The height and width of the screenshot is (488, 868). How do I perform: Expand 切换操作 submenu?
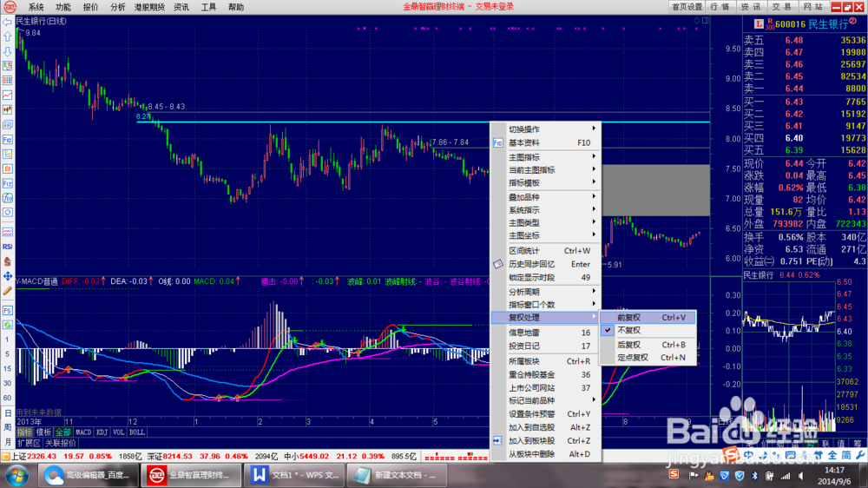tap(545, 129)
